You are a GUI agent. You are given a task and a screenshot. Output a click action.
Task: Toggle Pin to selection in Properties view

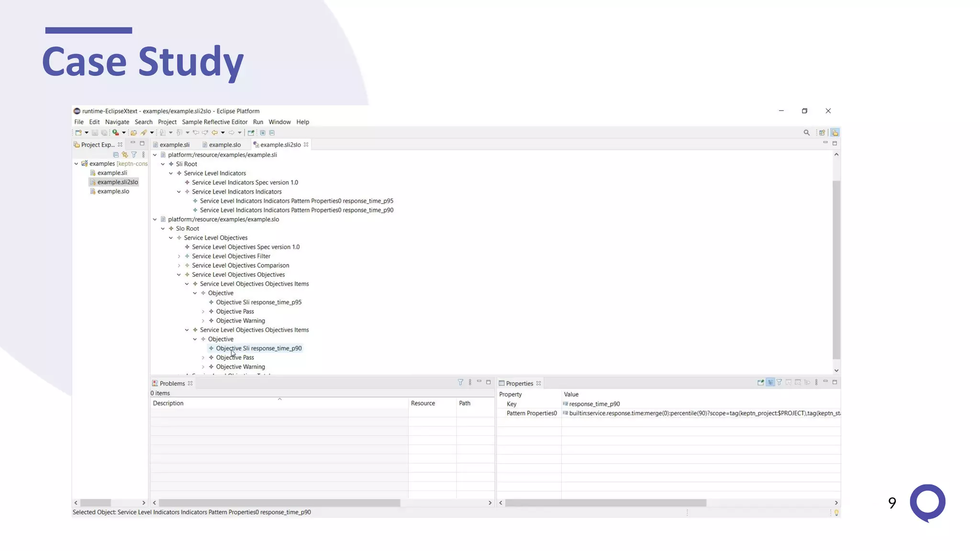pos(760,382)
